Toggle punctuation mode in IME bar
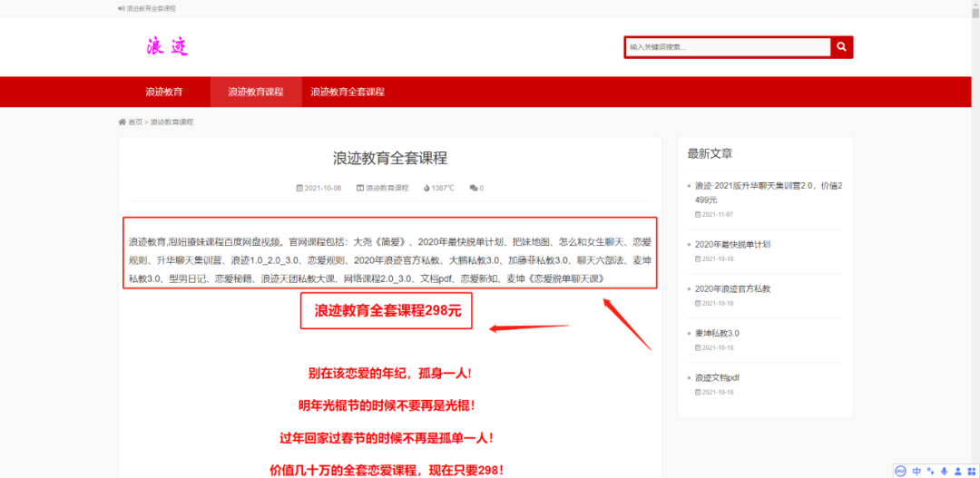The image size is (980, 478). click(931, 471)
